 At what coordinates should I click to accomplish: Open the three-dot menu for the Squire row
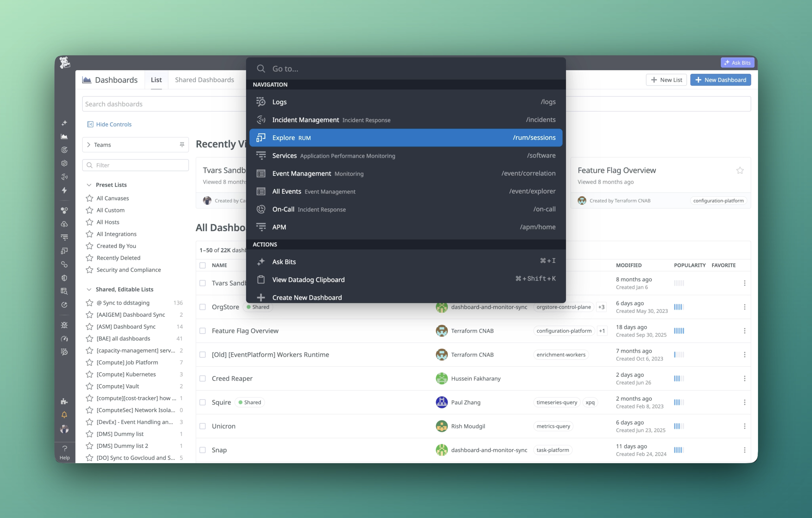point(745,402)
